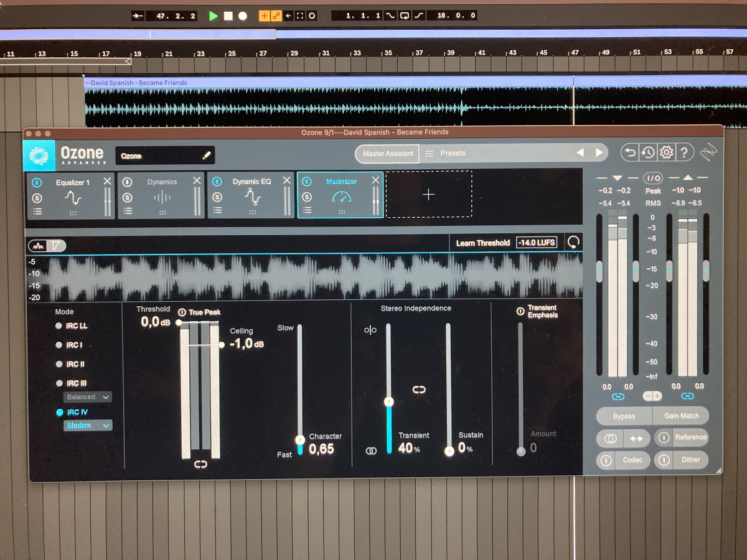Add a new module with the plus slot
Screen dimensions: 747x560
(x=429, y=194)
